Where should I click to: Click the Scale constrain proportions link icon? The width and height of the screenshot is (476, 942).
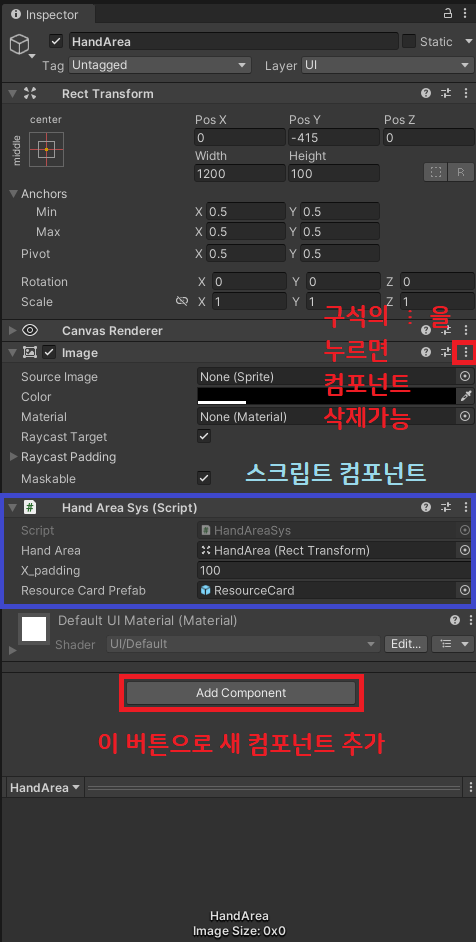[x=182, y=301]
